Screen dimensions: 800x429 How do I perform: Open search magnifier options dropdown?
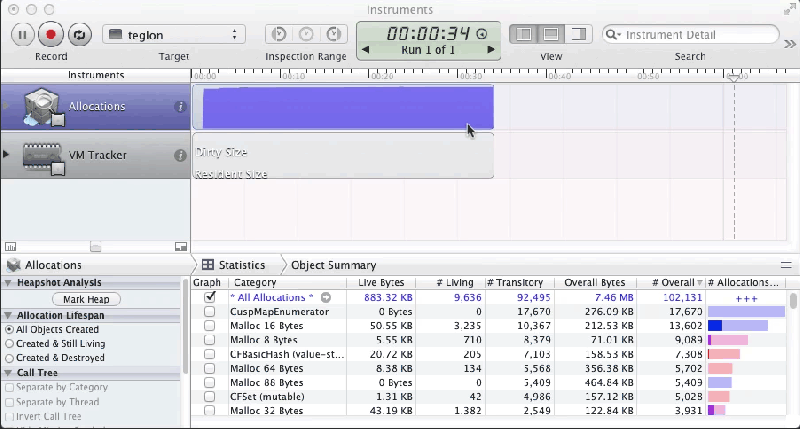pos(613,35)
